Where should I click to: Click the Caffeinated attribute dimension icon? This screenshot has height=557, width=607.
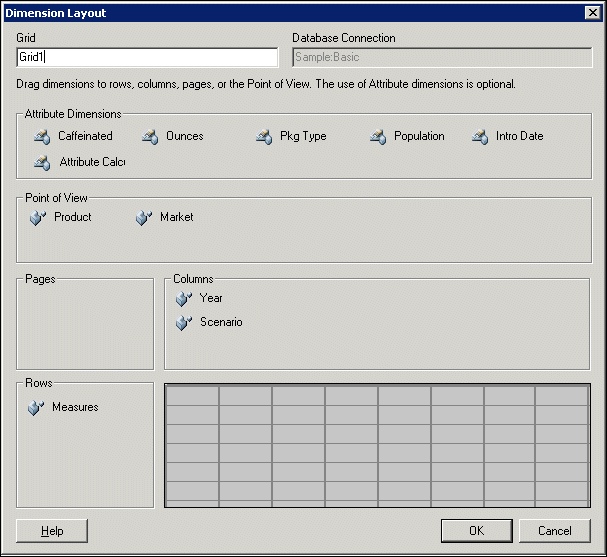[42, 137]
